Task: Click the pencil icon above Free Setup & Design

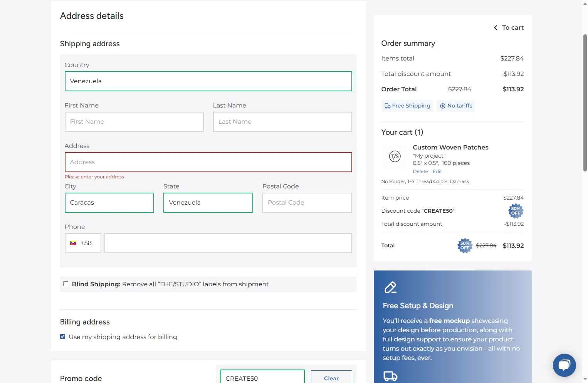Action: click(390, 287)
